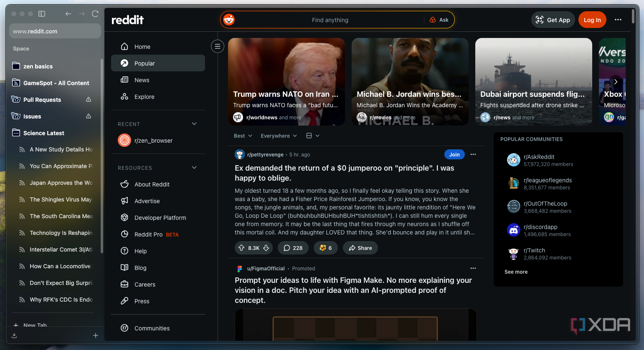Open the Home menu item

tap(158, 47)
